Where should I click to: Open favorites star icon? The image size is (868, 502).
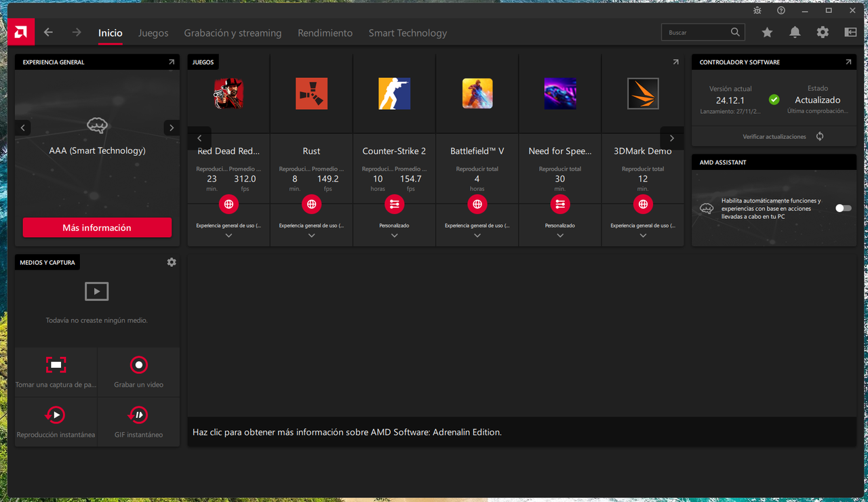tap(767, 33)
